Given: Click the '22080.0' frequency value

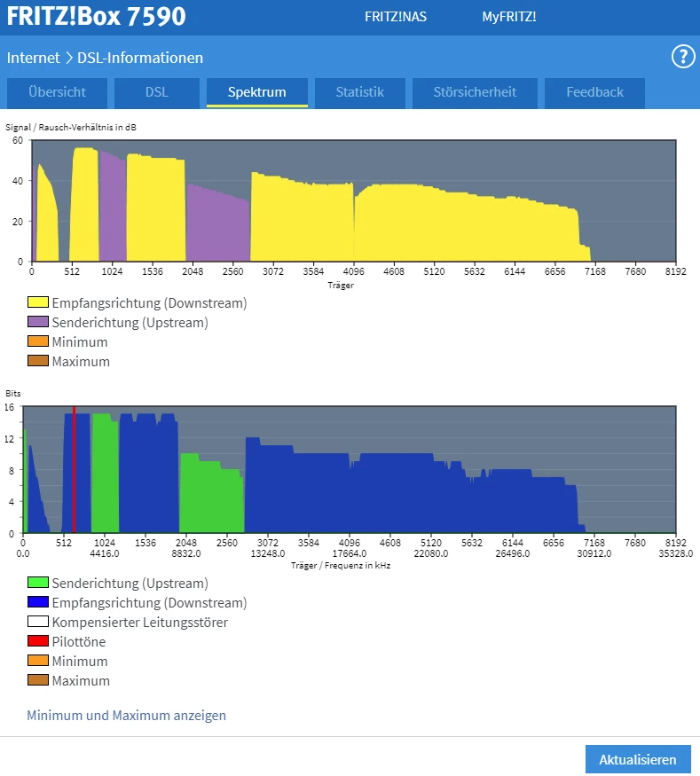Looking at the screenshot, I should [430, 553].
